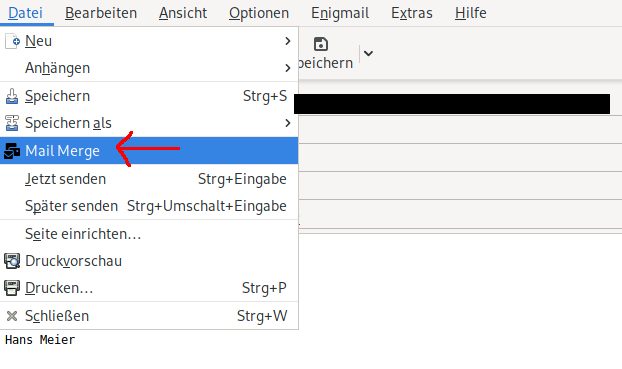Click the Speichern als icon
This screenshot has width=622, height=369.
[12, 123]
